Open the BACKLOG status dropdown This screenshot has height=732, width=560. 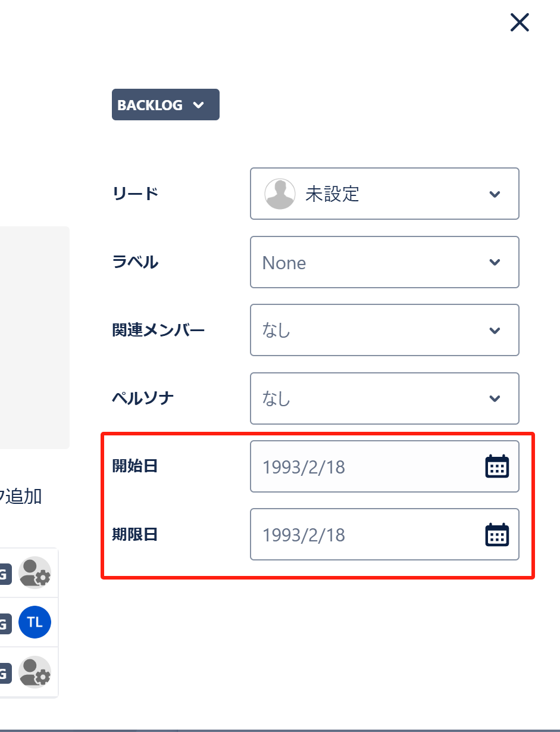pyautogui.click(x=165, y=105)
